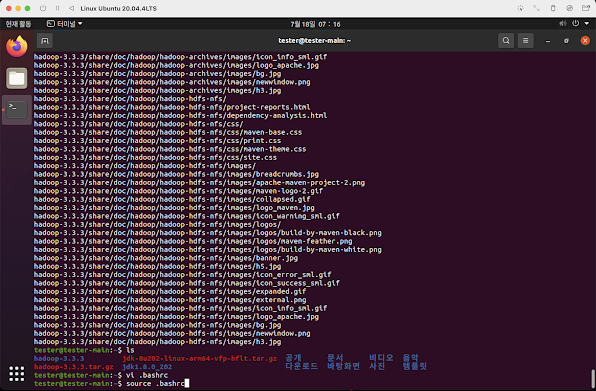The width and height of the screenshot is (596, 391).
Task: Click the print.css line
Action: click(157, 141)
